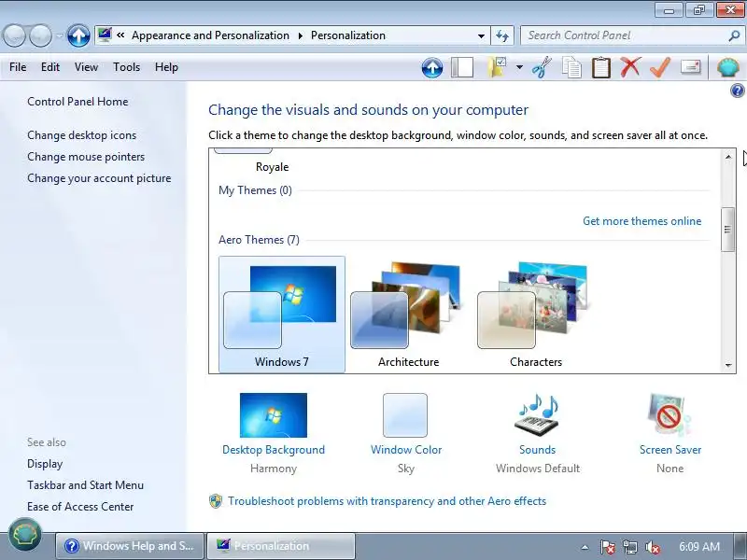Click the folder options toolbar icon
The height and width of the screenshot is (560, 747).
tap(497, 67)
